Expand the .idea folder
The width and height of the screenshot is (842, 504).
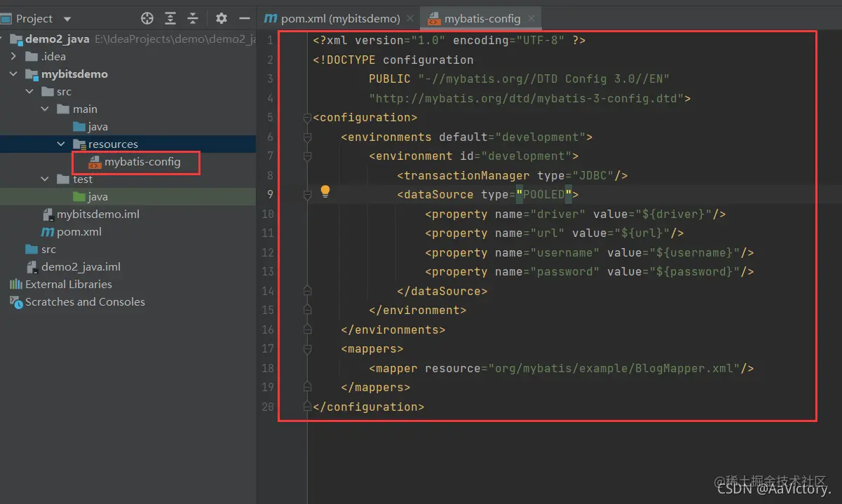click(x=13, y=57)
